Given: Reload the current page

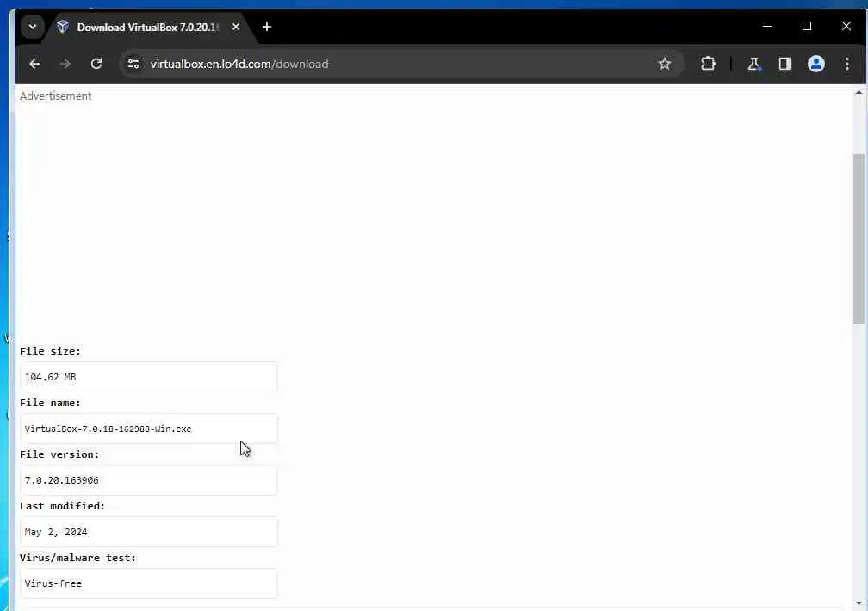Looking at the screenshot, I should (x=96, y=65).
